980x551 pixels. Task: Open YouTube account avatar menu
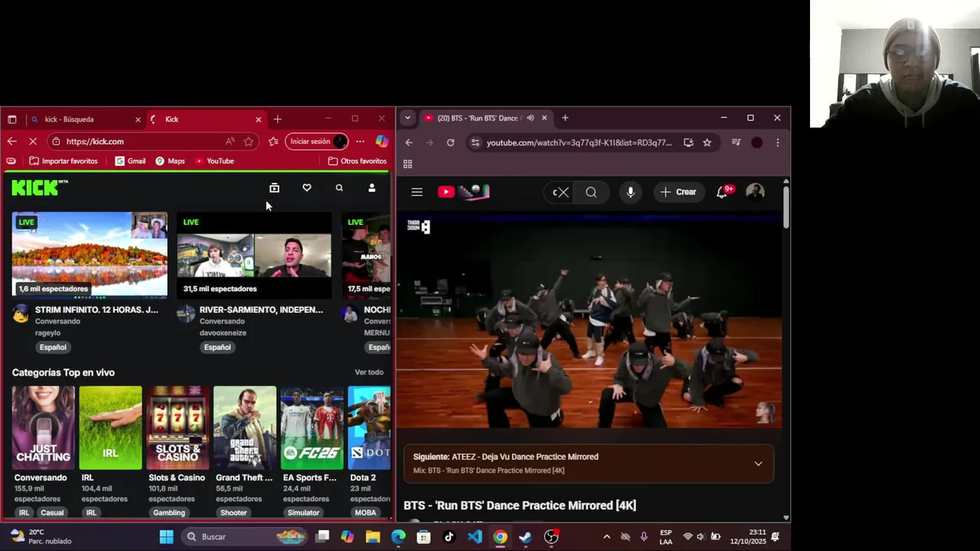(x=755, y=192)
